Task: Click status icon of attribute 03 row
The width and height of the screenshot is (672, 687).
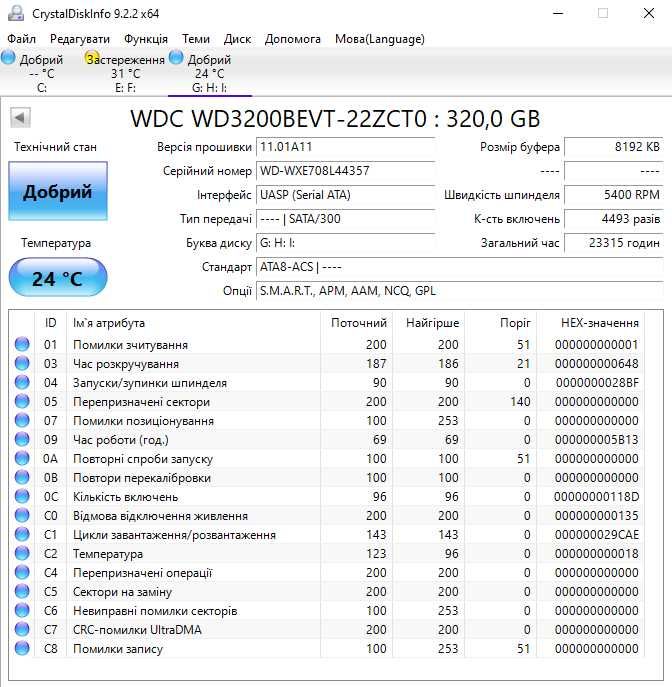Action: [x=22, y=363]
